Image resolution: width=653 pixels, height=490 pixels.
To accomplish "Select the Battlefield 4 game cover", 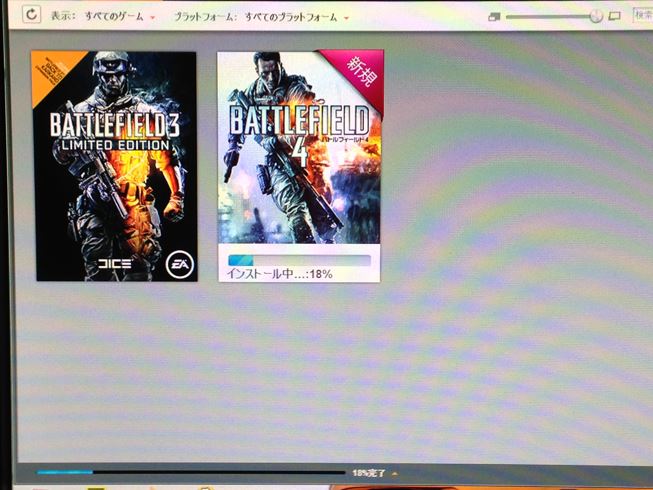I will (299, 147).
